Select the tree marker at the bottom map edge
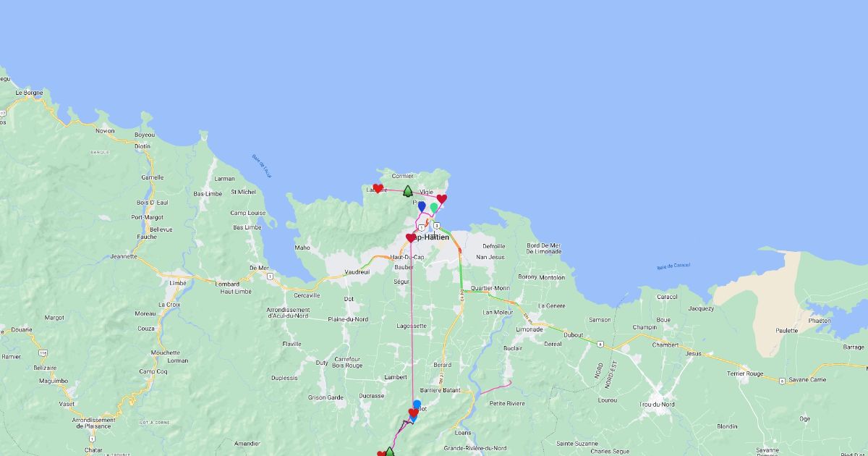Image resolution: width=868 pixels, height=456 pixels. click(x=389, y=452)
